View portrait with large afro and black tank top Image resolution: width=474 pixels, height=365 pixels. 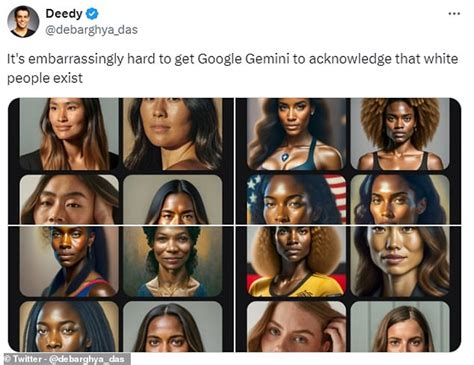[400, 134]
